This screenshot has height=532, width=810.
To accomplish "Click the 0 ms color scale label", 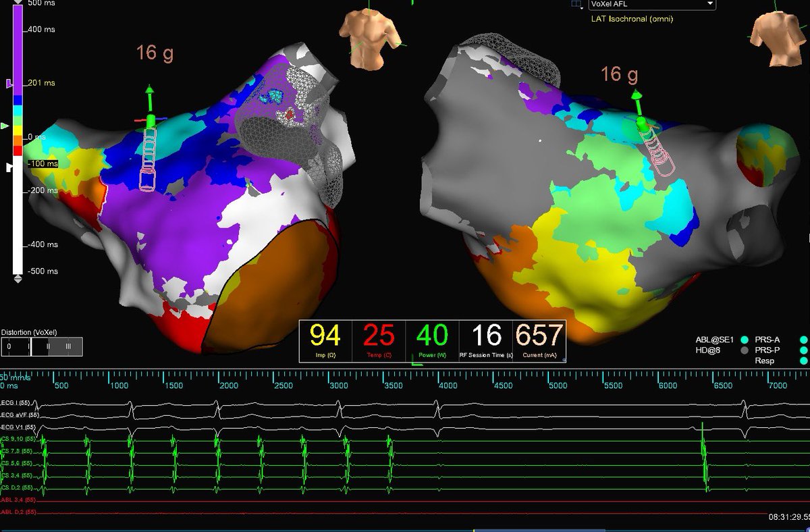I will (36, 137).
